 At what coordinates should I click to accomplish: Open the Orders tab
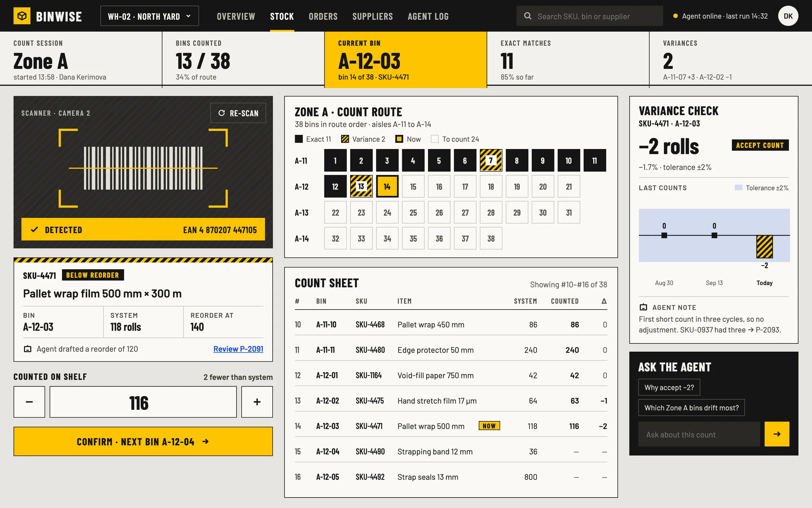coord(323,16)
